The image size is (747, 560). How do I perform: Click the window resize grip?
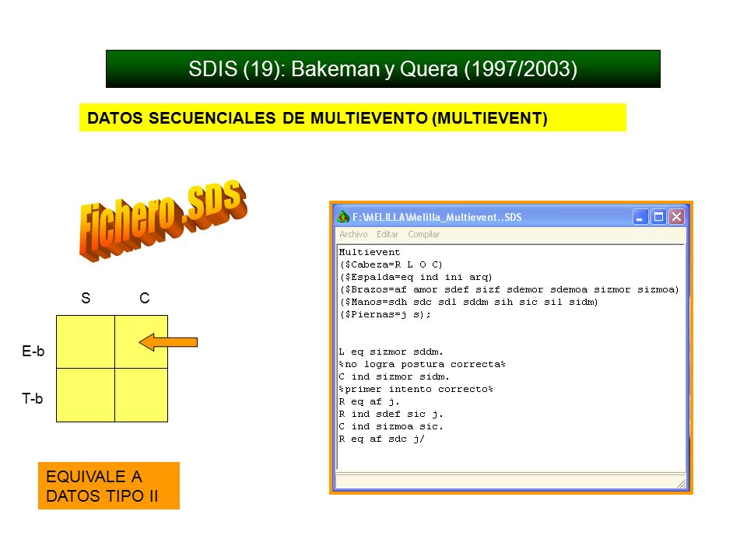coord(682,483)
